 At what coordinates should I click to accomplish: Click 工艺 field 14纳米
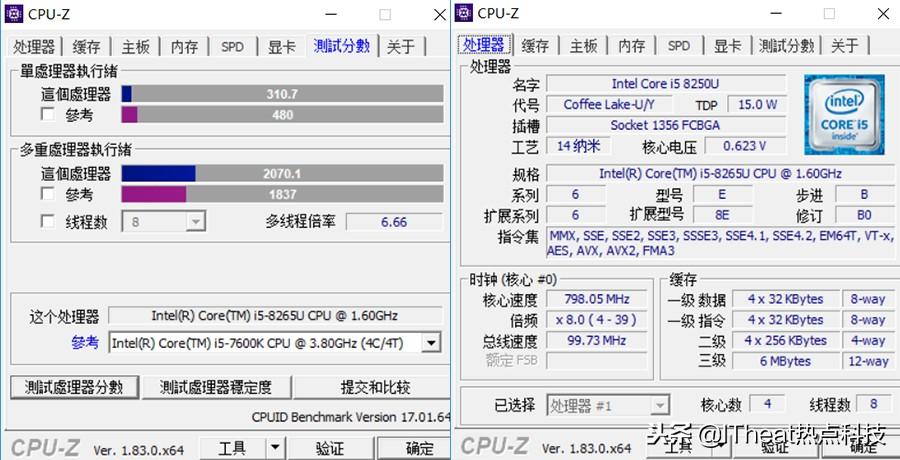pyautogui.click(x=578, y=146)
